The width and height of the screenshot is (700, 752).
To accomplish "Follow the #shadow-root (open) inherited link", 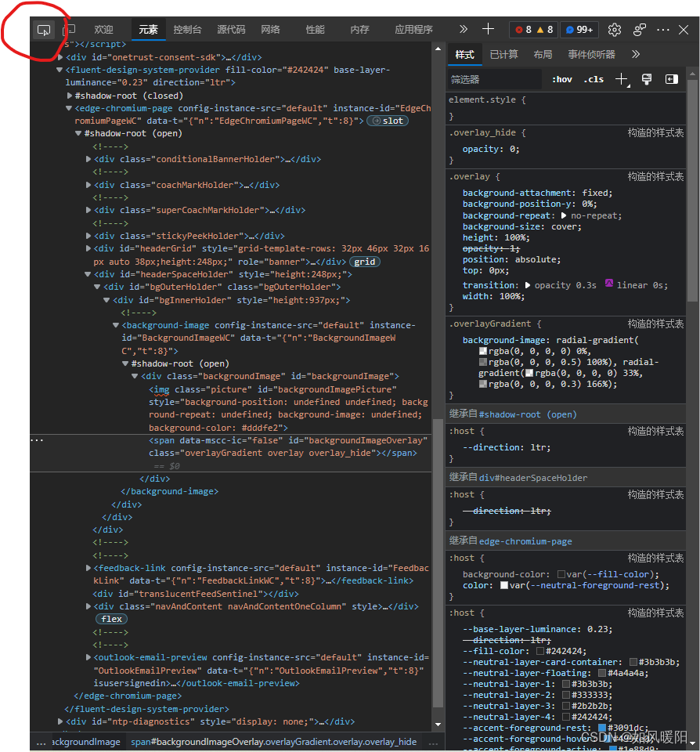I will pyautogui.click(x=528, y=415).
